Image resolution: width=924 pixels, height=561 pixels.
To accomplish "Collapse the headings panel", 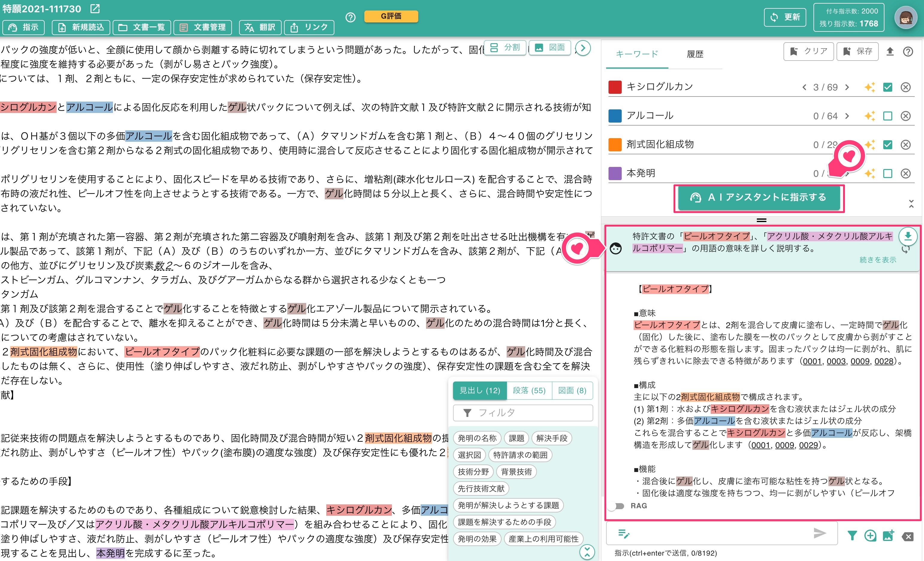I will coord(587,552).
